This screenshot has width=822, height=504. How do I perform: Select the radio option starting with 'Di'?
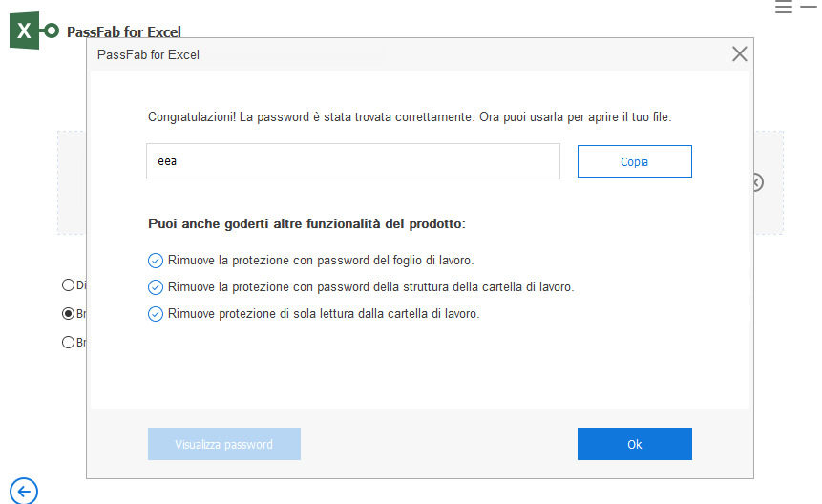68,284
